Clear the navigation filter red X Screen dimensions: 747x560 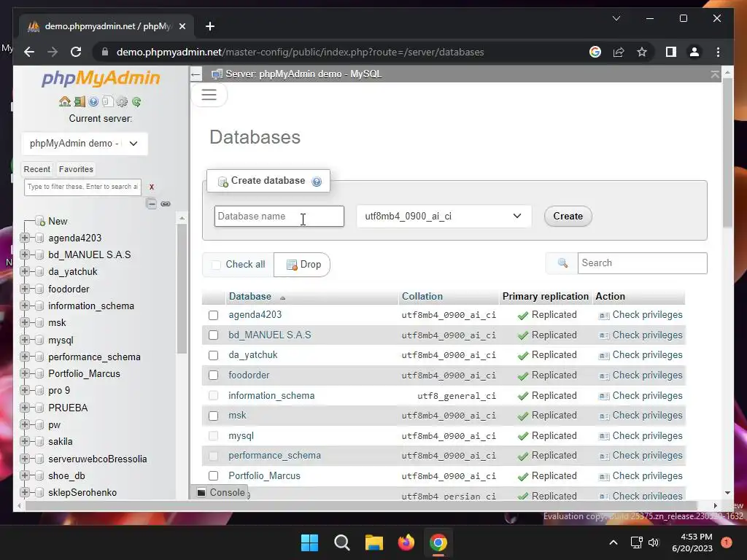[x=152, y=187]
